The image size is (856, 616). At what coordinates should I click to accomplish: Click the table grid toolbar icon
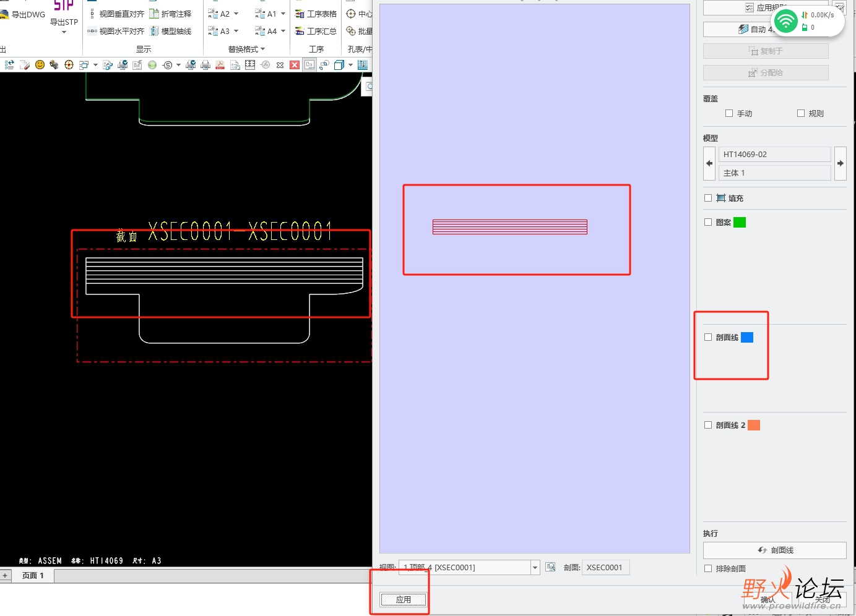pos(250,65)
